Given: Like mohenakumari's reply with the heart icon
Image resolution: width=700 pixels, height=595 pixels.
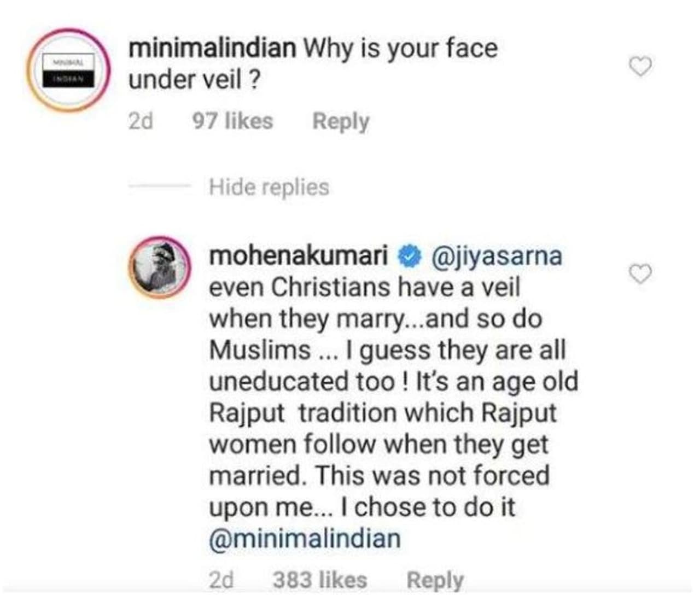Looking at the screenshot, I should pyautogui.click(x=640, y=273).
